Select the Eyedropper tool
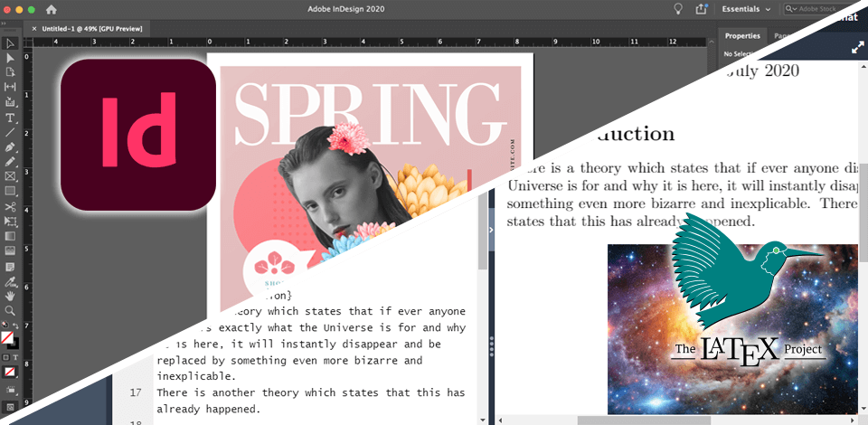Screen dimensions: 868x425 pyautogui.click(x=10, y=281)
